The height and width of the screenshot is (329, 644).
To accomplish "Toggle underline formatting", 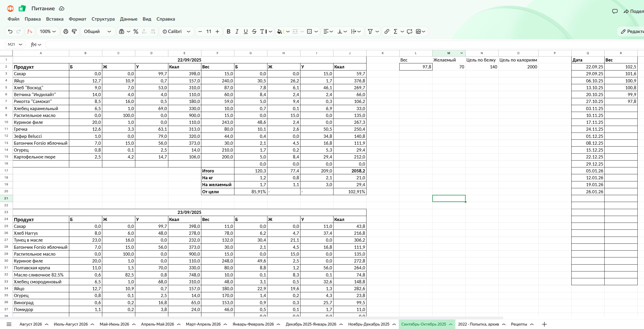I will click(x=246, y=31).
